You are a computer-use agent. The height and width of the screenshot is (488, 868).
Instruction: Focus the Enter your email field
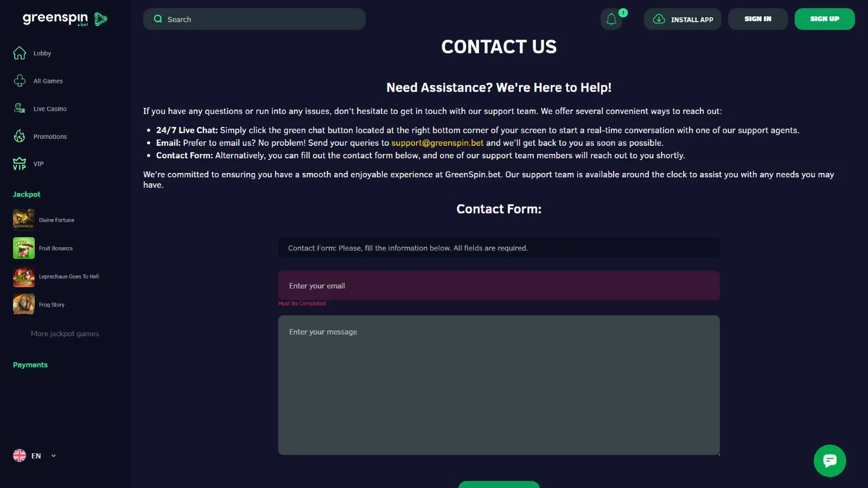pyautogui.click(x=499, y=286)
